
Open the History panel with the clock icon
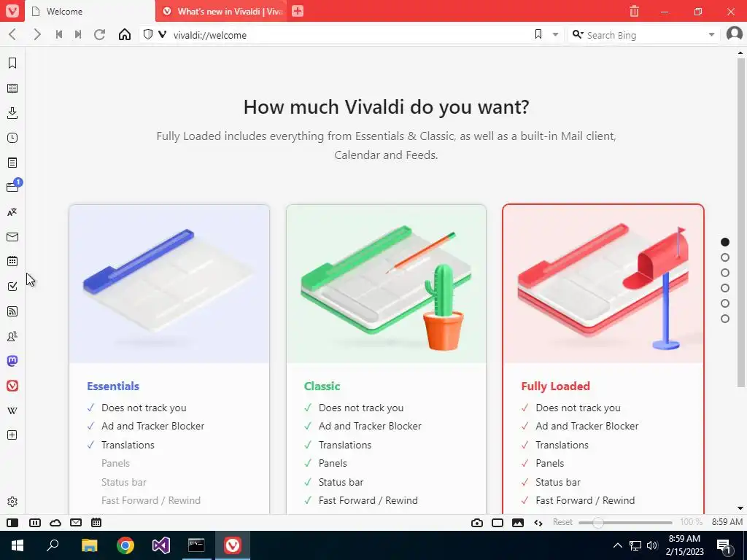click(x=12, y=138)
